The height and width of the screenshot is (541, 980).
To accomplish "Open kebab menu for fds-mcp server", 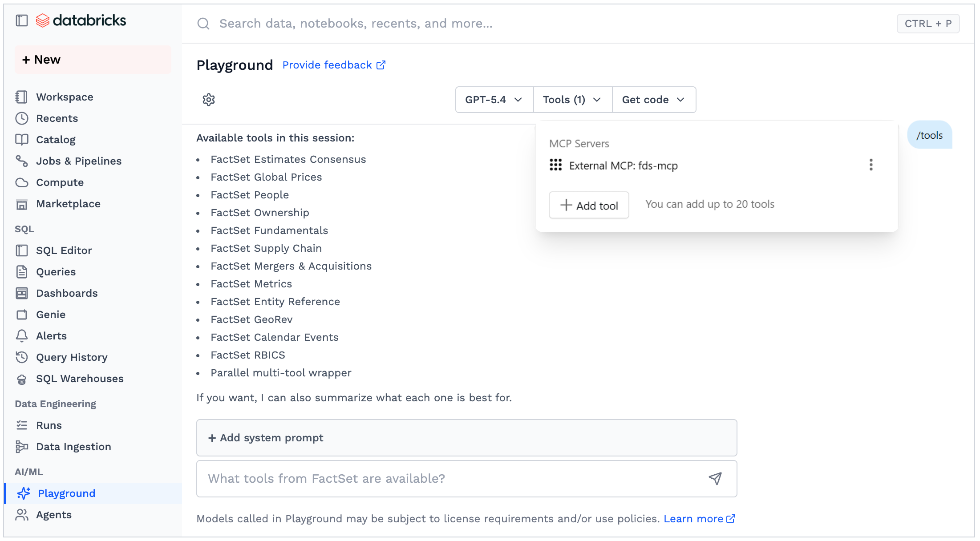I will 871,165.
